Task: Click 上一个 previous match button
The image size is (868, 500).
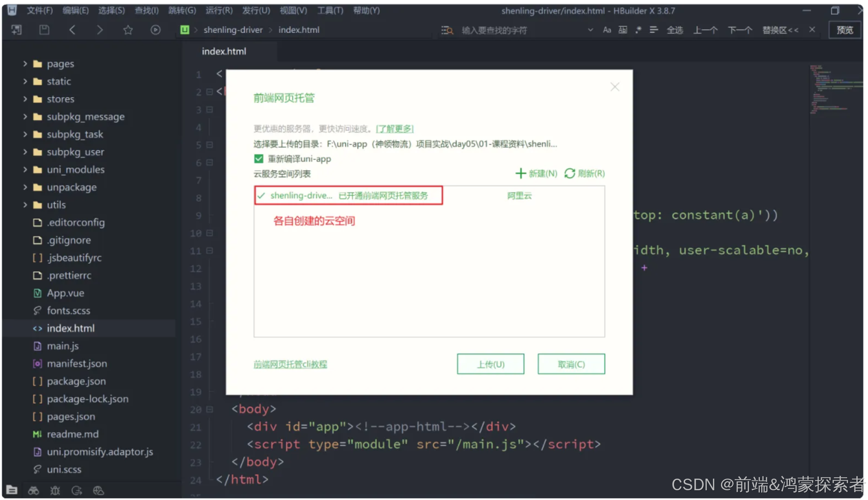Action: (x=706, y=30)
